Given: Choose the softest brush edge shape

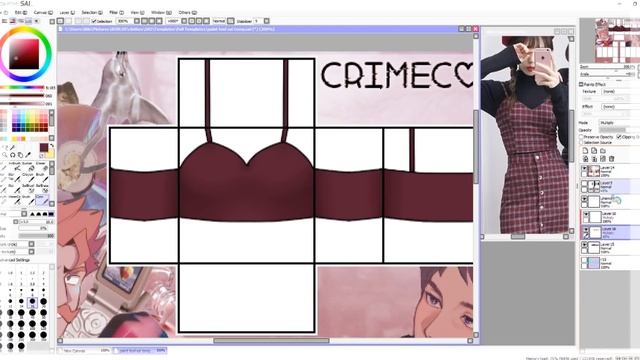Looking at the screenshot, I should point(32,214).
